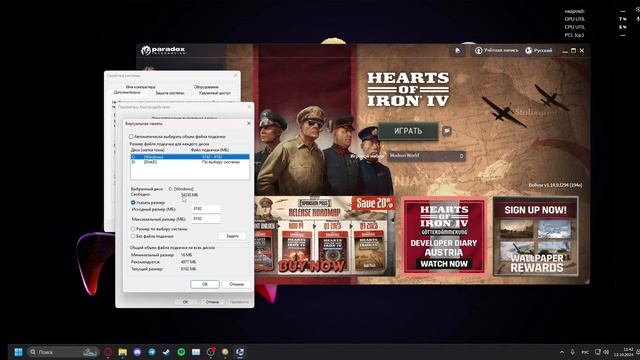Select the Указать размер radio button
The width and height of the screenshot is (640, 360).
pyautogui.click(x=133, y=202)
